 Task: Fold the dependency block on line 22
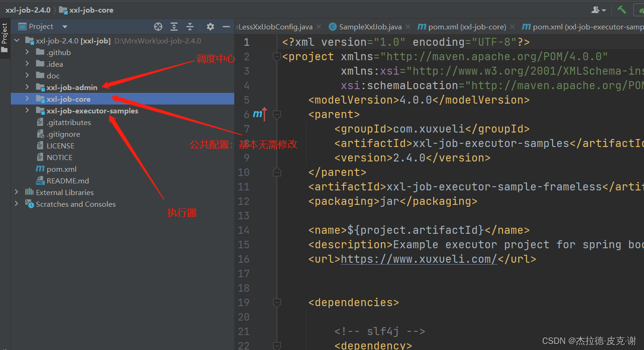point(277,346)
